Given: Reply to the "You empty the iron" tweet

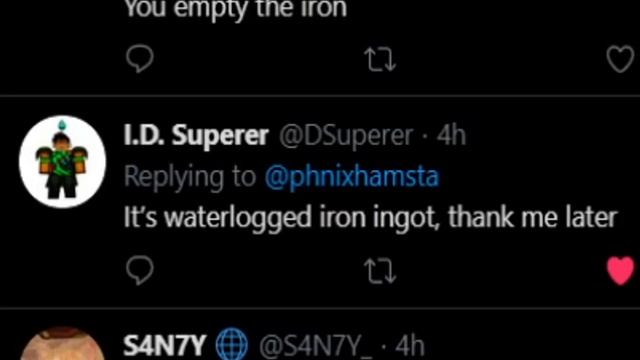Looking at the screenshot, I should [140, 59].
